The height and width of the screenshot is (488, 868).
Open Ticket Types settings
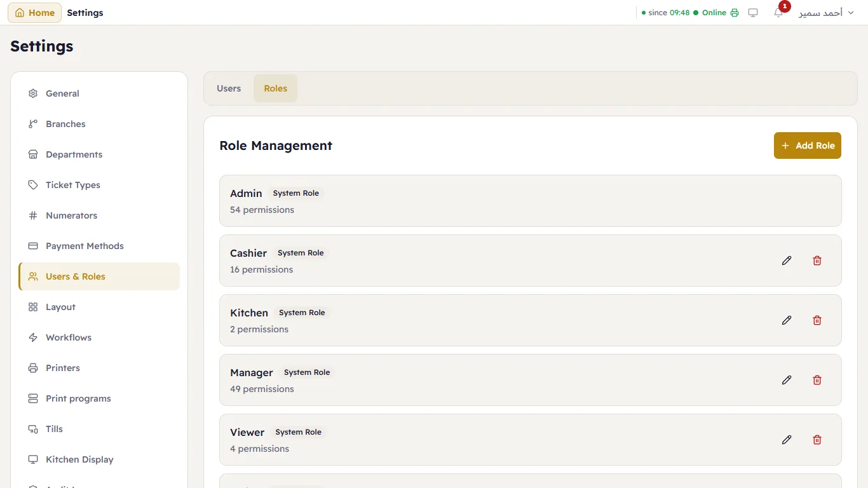point(99,185)
